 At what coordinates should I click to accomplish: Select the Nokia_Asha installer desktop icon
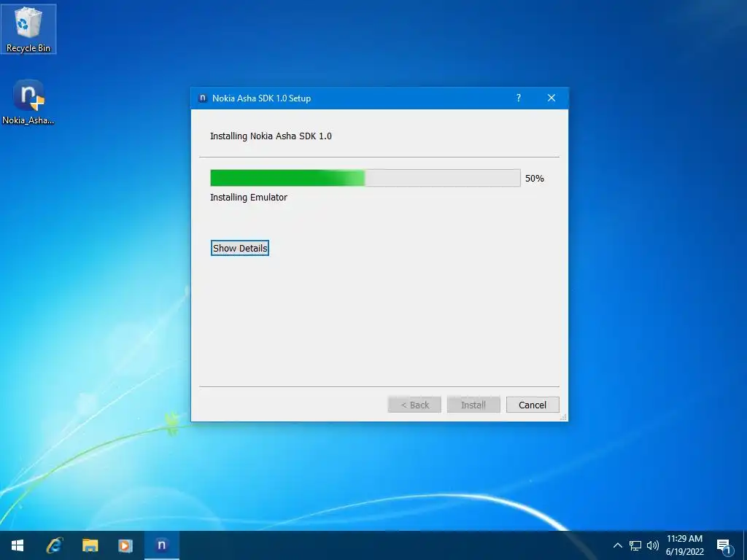point(28,102)
